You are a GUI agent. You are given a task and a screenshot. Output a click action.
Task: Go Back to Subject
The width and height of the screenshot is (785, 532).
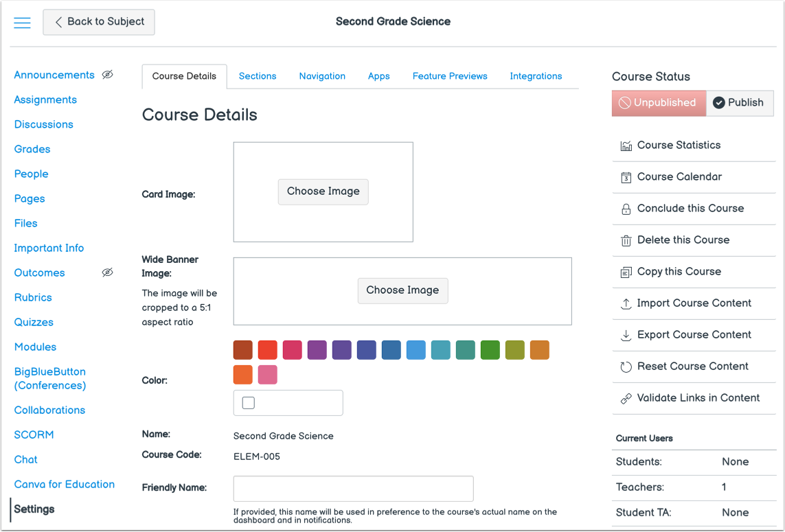[x=99, y=22]
